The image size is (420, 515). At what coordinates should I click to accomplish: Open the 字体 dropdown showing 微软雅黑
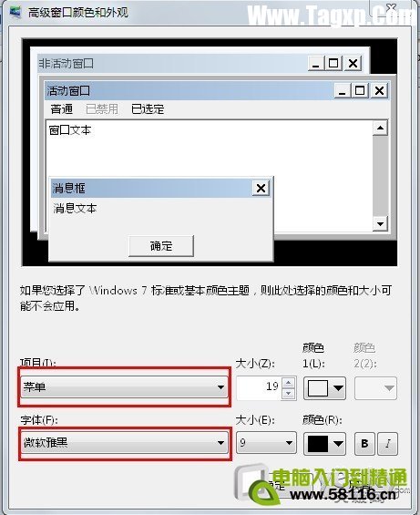coord(124,443)
